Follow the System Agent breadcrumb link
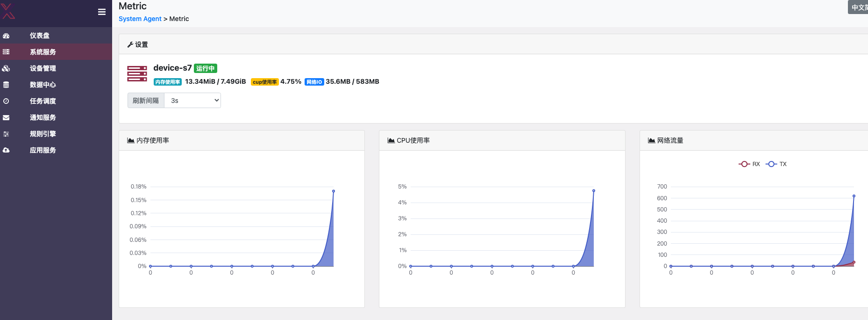Screen dimensions: 868x320 click(140, 19)
